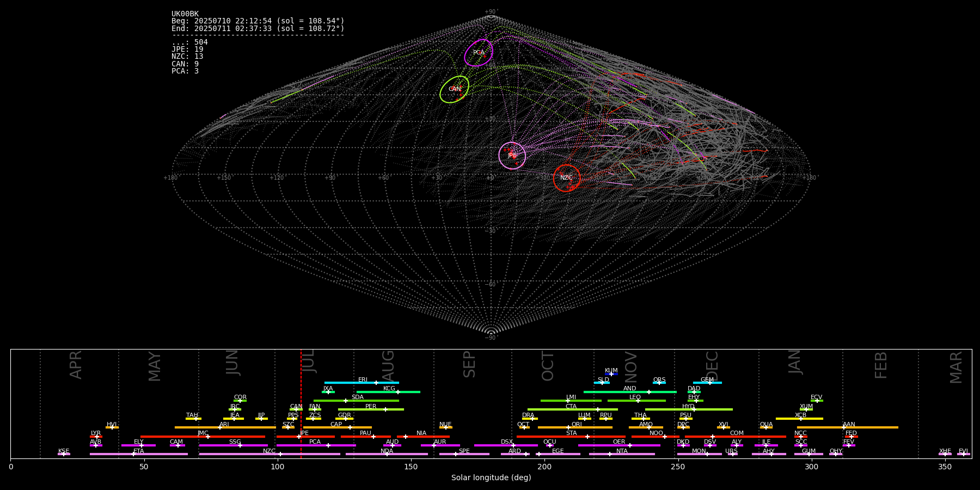980x490 pixels.
Task: Click the NDA pink shower bar
Action: (387, 454)
